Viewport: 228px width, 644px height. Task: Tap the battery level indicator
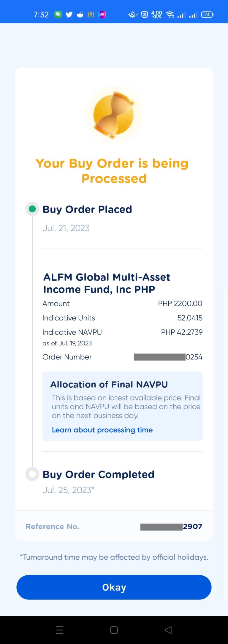click(207, 15)
